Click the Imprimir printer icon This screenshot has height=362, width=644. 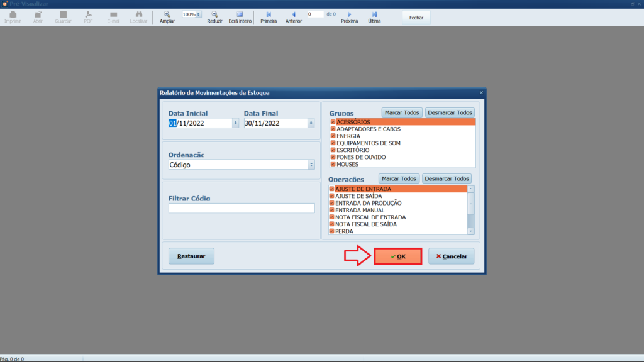(x=13, y=14)
